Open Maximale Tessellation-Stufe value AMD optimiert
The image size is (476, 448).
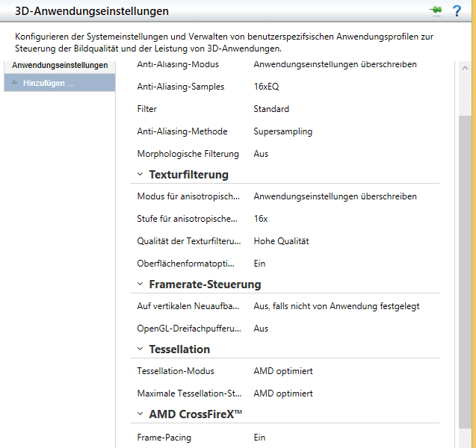[x=283, y=393]
